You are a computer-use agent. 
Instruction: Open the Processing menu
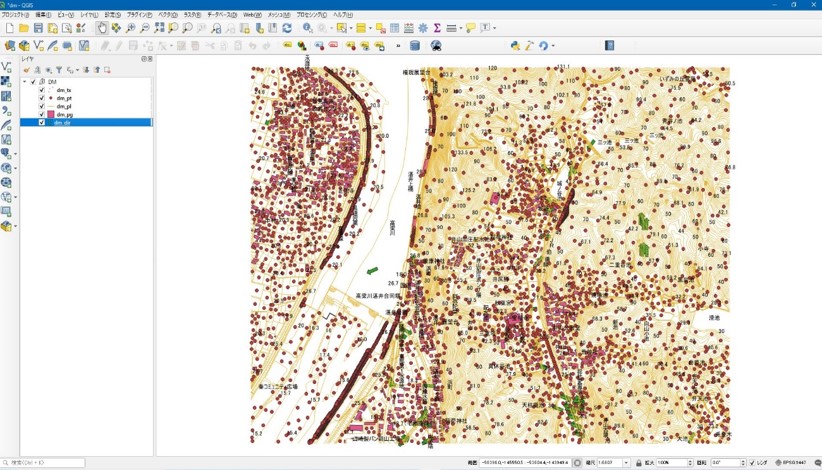coord(311,15)
